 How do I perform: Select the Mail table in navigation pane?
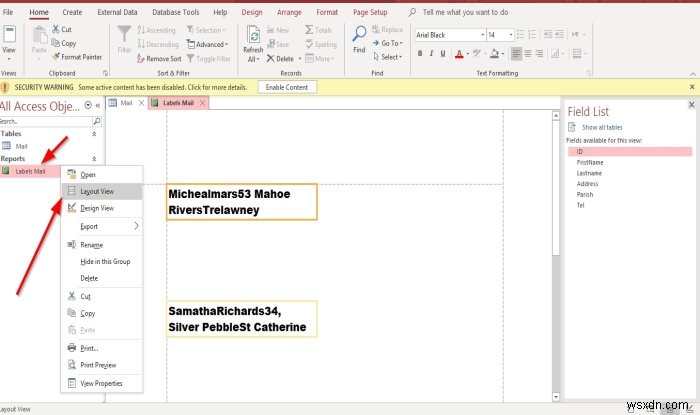pos(21,146)
